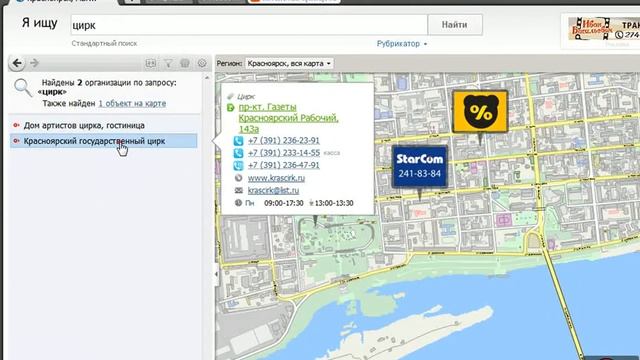Open email link krascirk@list.ru
The height and width of the screenshot is (360, 640).
click(273, 190)
